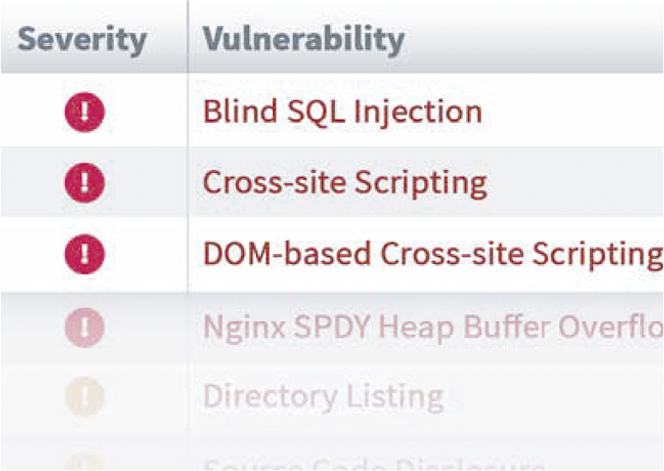Select the Blind SQL Injection table row
This screenshot has height=471, width=664.
point(332,111)
